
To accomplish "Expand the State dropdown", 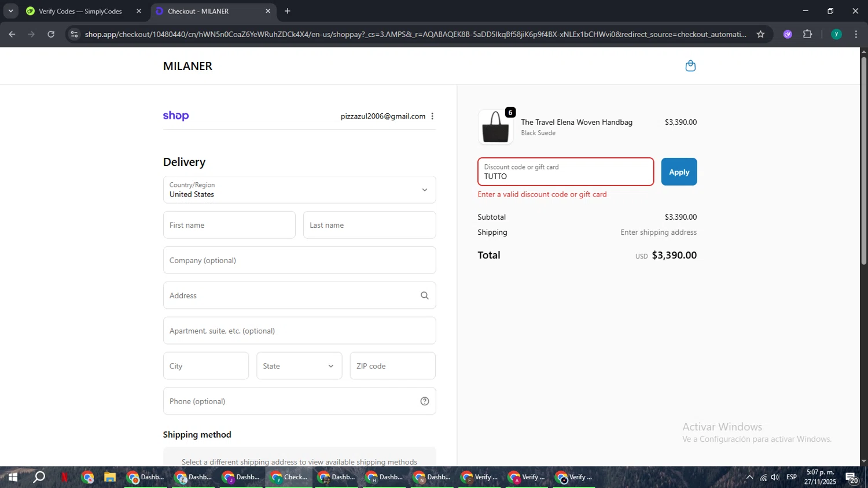I will [299, 366].
